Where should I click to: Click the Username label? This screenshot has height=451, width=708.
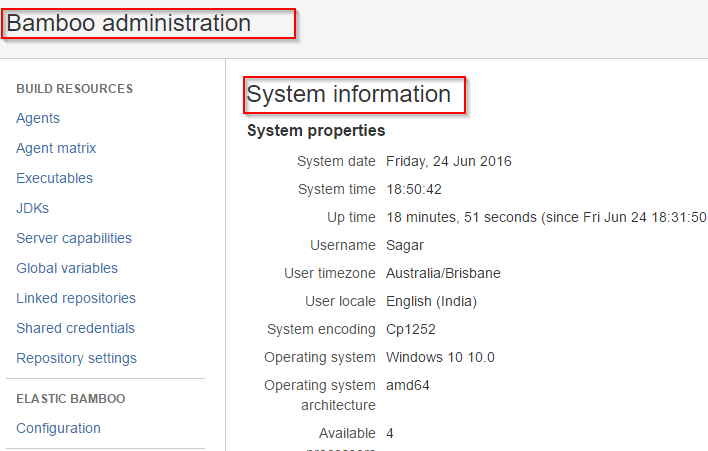[343, 246]
